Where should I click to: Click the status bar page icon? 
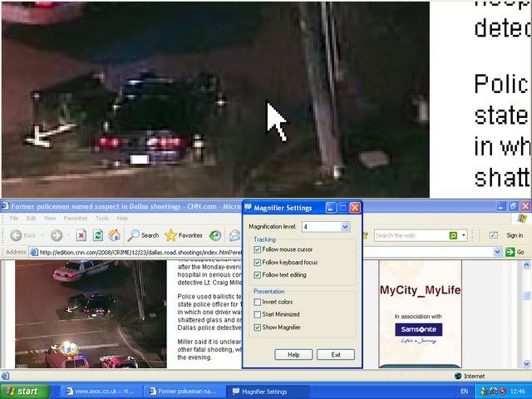(x=5, y=376)
